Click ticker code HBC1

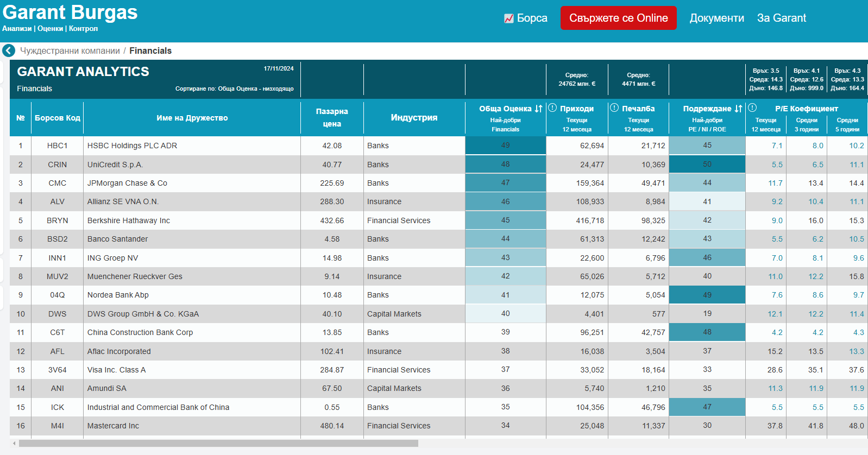(x=57, y=146)
